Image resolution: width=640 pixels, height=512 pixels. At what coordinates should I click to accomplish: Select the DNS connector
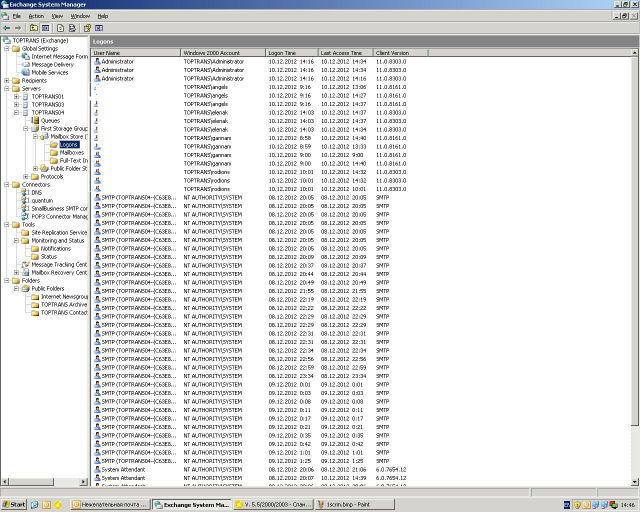pos(37,192)
